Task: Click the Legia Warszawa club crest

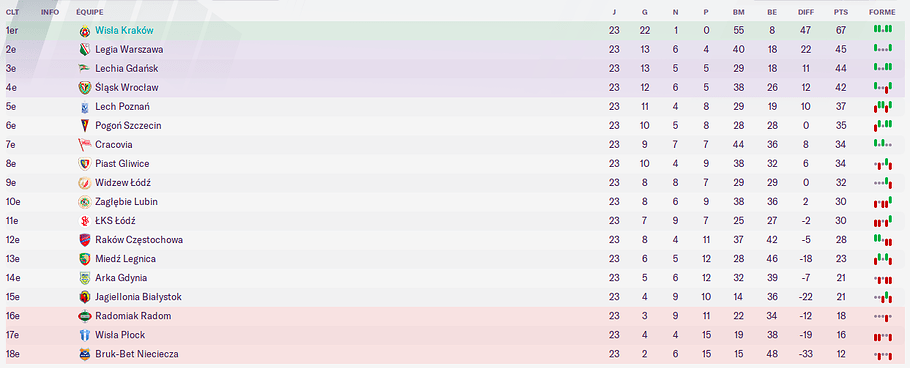Action: [x=85, y=50]
